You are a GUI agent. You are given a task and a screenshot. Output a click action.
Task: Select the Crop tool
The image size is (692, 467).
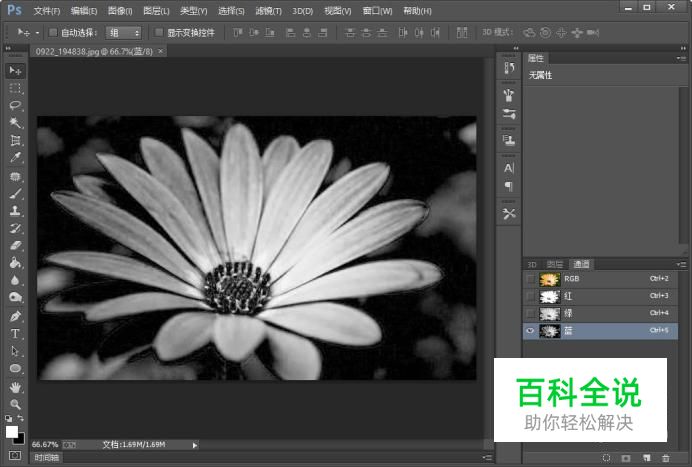pyautogui.click(x=15, y=140)
